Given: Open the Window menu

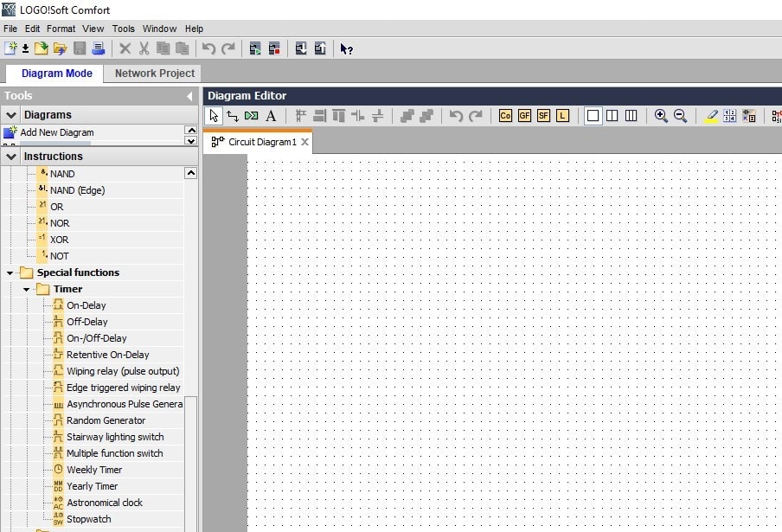Looking at the screenshot, I should pyautogui.click(x=159, y=29).
